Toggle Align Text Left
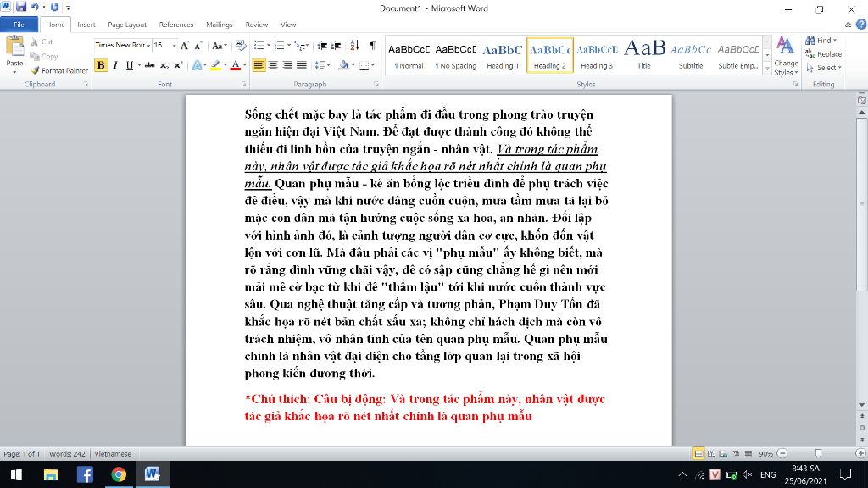868x488 pixels. (259, 65)
